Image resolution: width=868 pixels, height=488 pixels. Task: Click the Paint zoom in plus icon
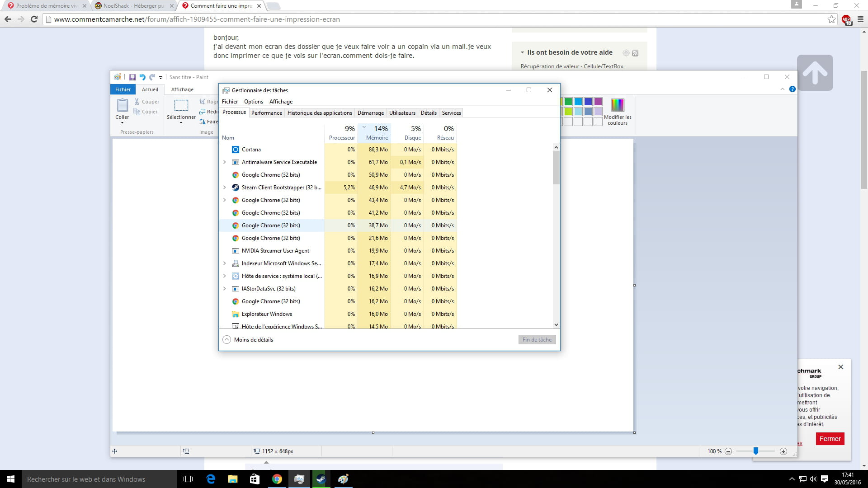pyautogui.click(x=783, y=451)
